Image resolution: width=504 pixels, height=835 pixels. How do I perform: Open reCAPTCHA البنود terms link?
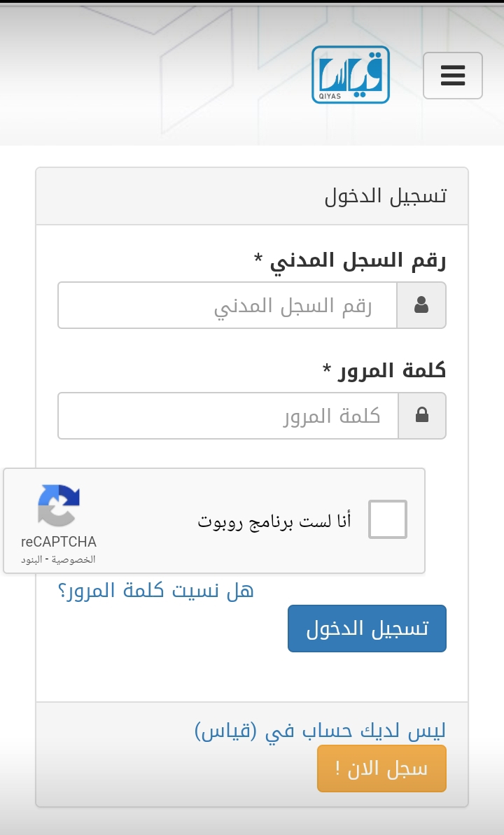31,559
